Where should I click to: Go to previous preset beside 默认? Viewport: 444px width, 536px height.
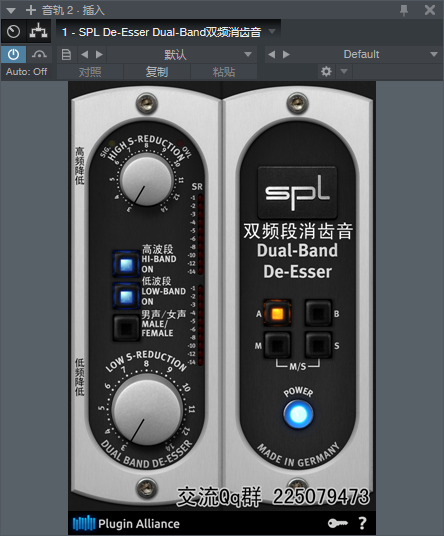click(84, 55)
